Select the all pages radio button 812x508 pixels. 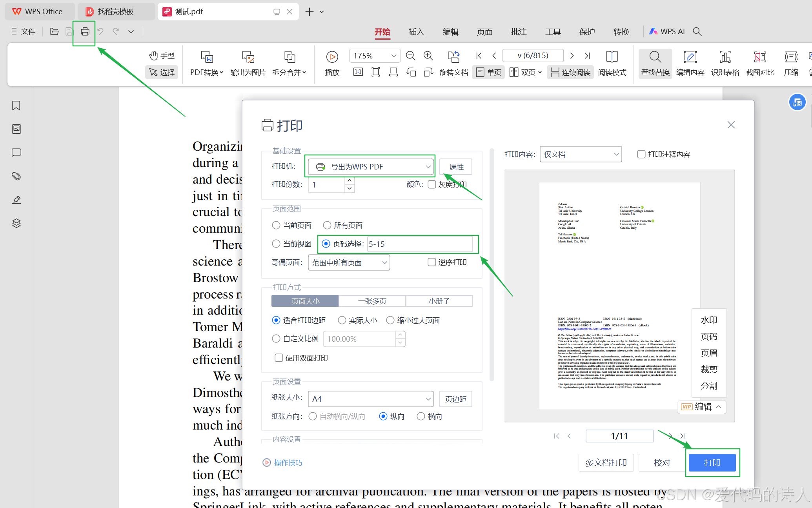pyautogui.click(x=327, y=225)
